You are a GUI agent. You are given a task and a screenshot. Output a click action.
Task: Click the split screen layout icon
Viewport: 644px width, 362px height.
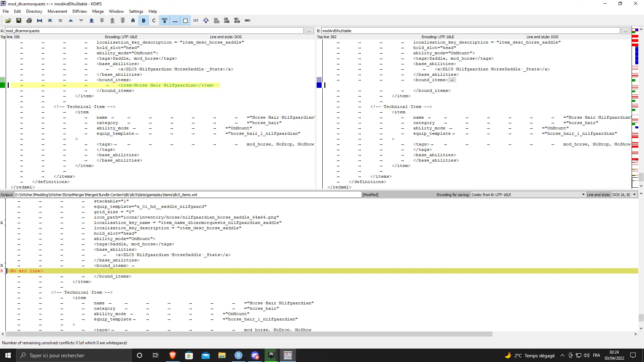tap(216, 20)
